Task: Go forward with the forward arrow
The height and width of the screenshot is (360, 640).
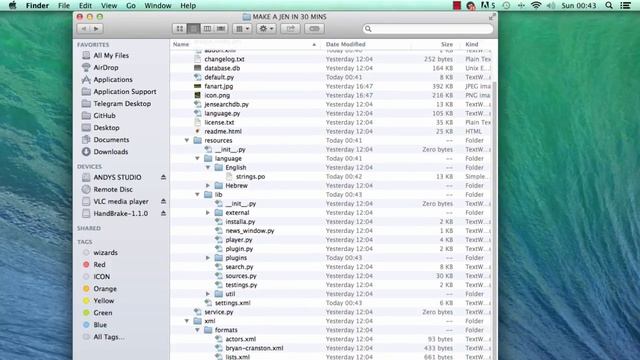Action: [97, 29]
